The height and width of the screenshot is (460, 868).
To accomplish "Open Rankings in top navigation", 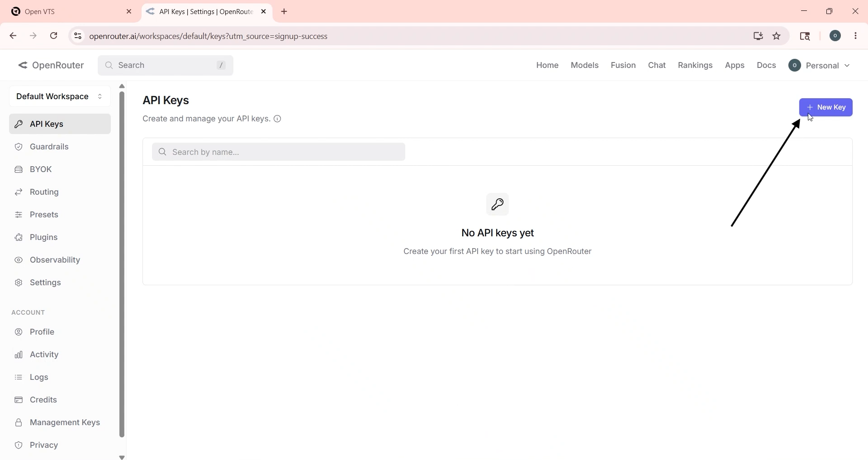I will click(x=695, y=66).
